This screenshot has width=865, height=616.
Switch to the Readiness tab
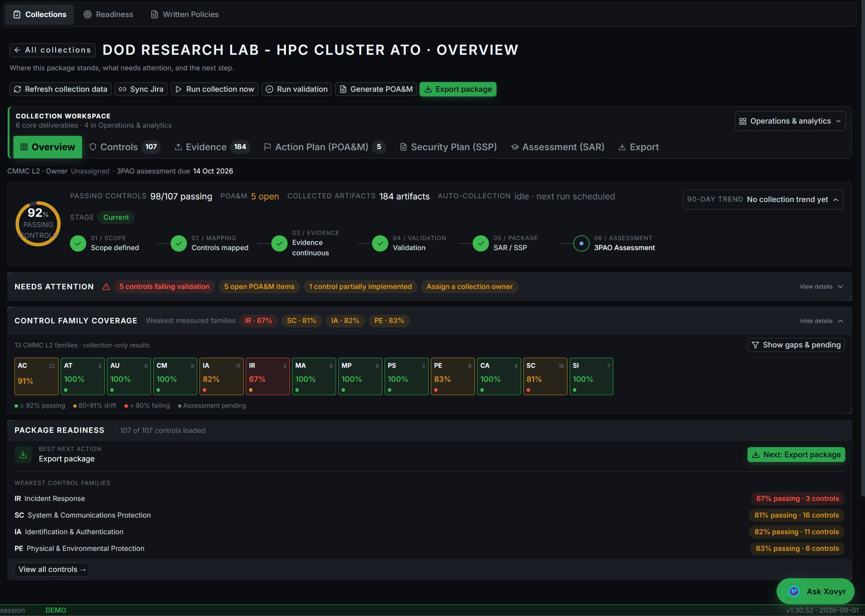109,14
